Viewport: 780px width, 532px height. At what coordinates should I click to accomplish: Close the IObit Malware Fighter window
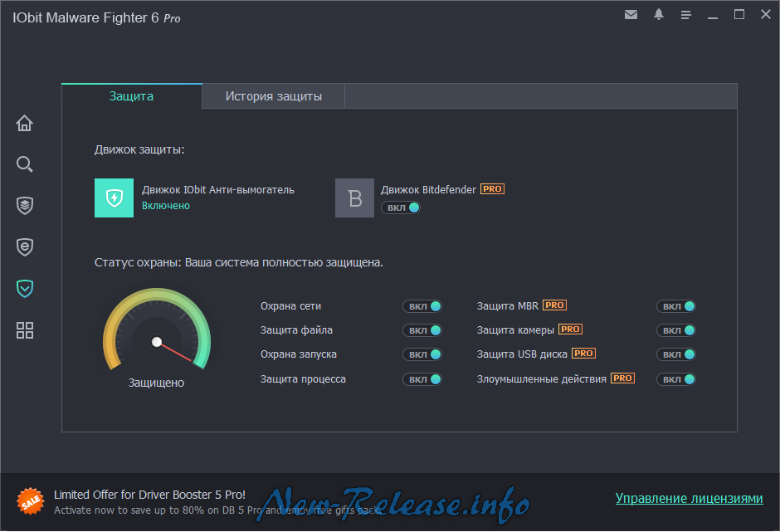click(766, 14)
